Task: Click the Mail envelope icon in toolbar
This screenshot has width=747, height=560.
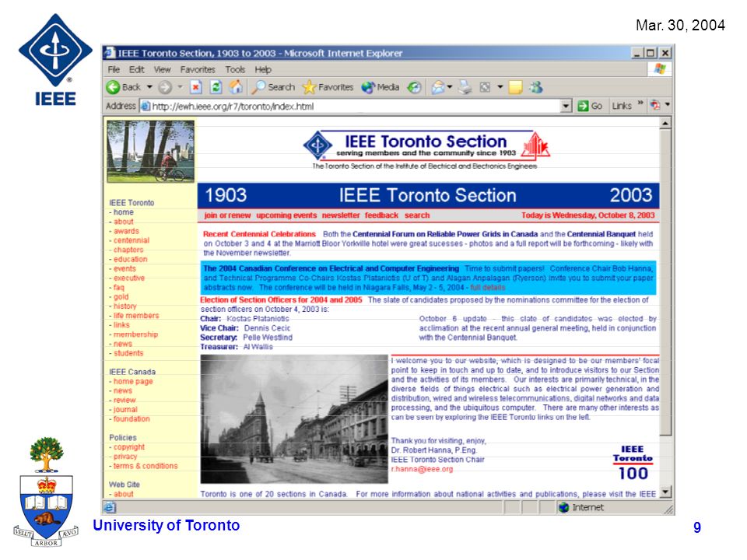Action: point(438,87)
